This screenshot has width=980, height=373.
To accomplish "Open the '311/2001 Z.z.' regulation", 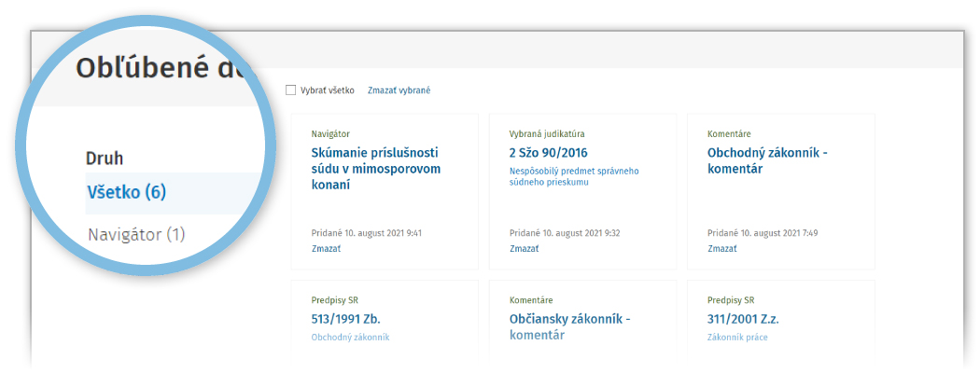I will [743, 319].
